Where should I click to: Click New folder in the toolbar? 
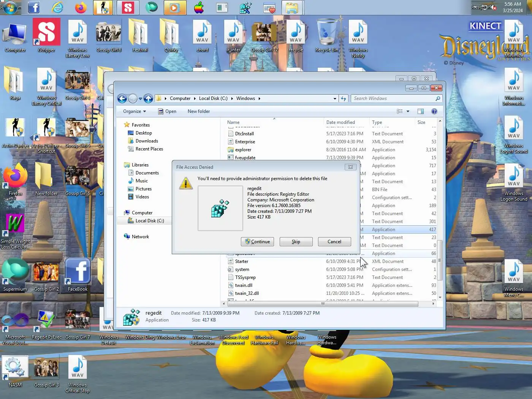(x=199, y=111)
